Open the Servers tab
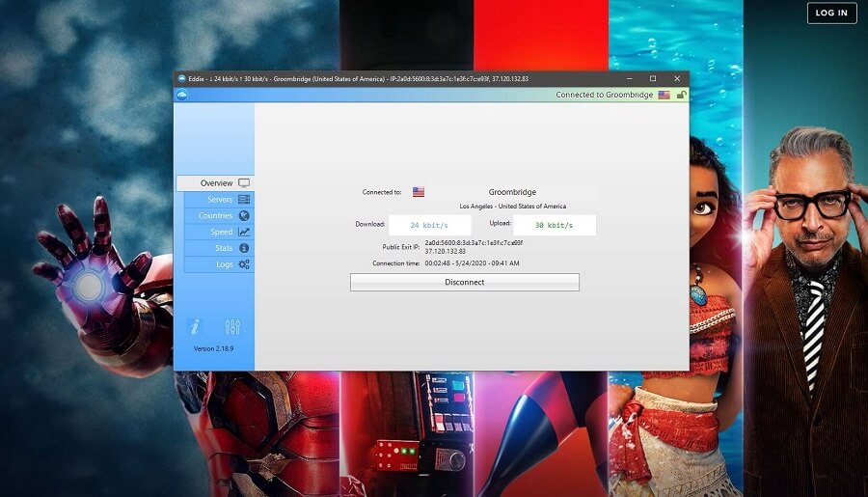 click(219, 199)
